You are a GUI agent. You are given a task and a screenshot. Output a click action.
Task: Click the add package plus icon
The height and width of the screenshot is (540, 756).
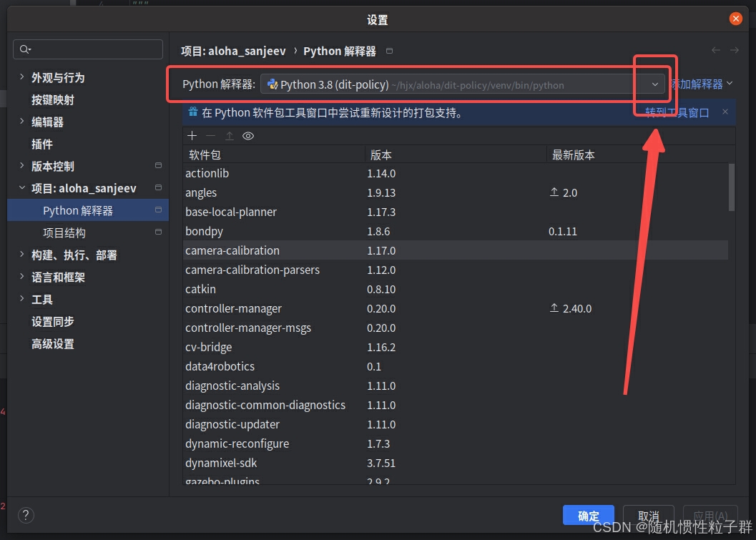(192, 136)
